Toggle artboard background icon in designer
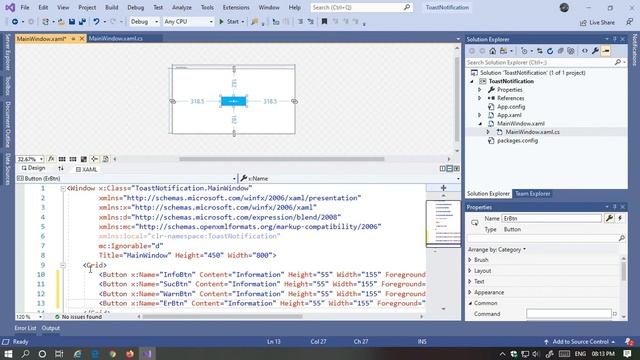The height and width of the screenshot is (360, 640). (x=84, y=159)
